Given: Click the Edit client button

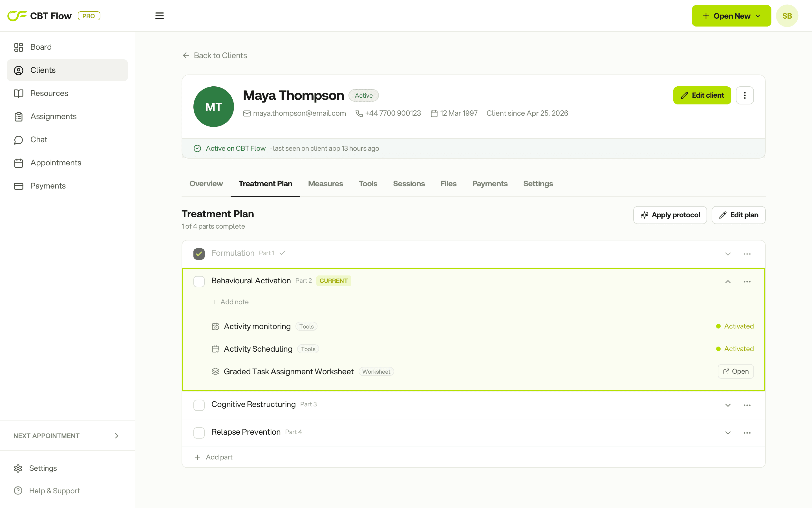Looking at the screenshot, I should pos(702,95).
